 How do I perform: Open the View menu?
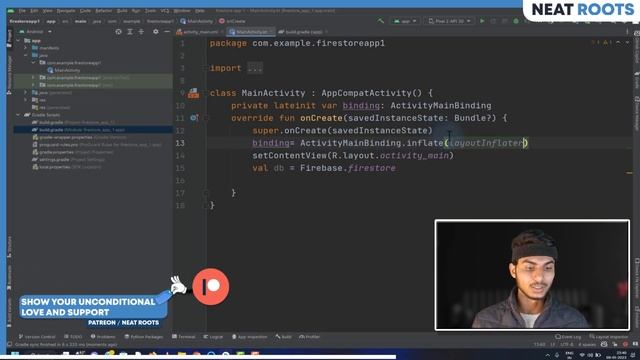point(48,11)
